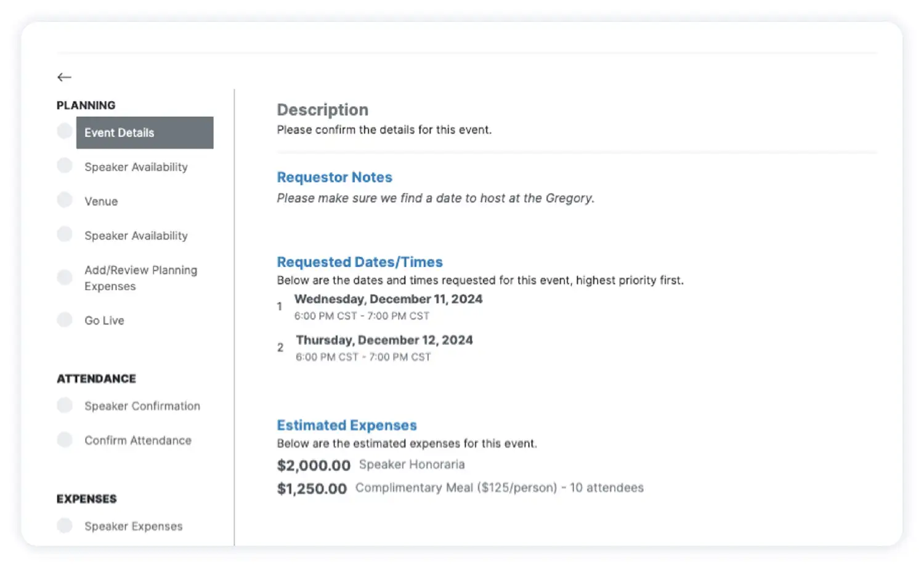Select Speaker Availability directly above Venue
Viewport: 924px width, 574px height.
(136, 167)
